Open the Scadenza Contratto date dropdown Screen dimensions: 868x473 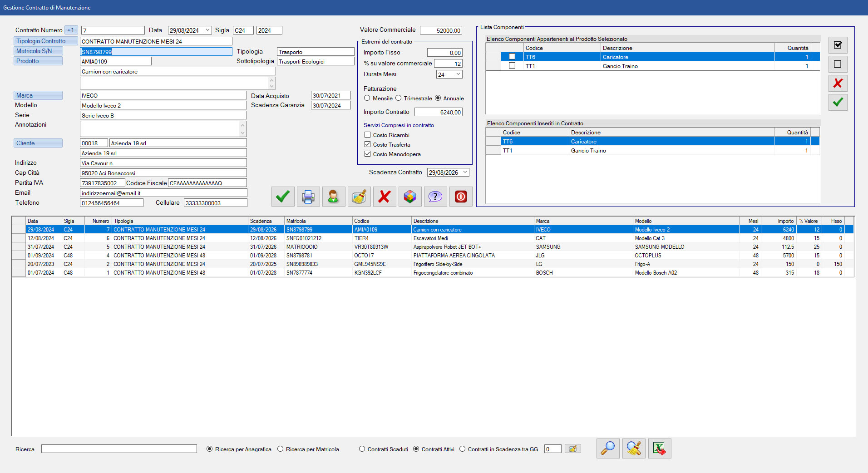pyautogui.click(x=465, y=172)
